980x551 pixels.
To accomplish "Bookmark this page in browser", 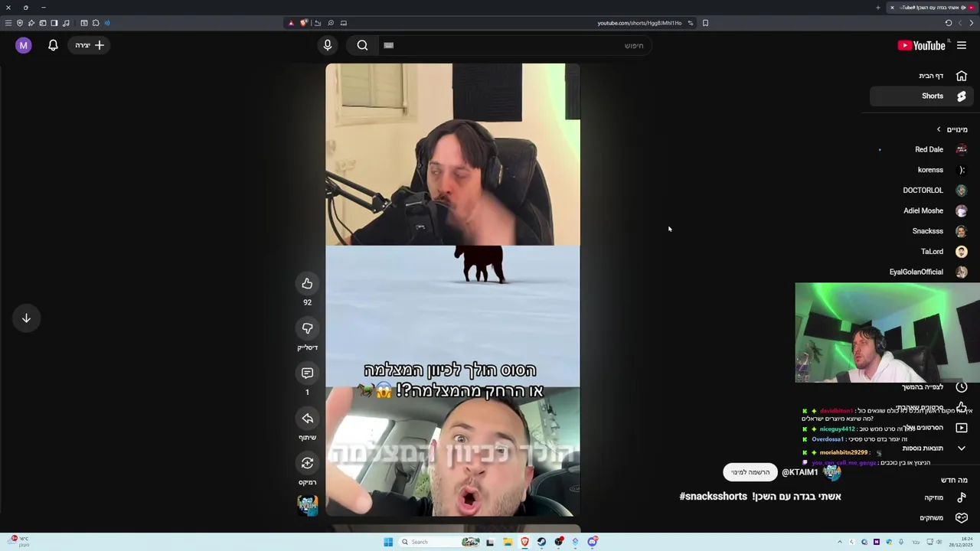I will 705,23.
